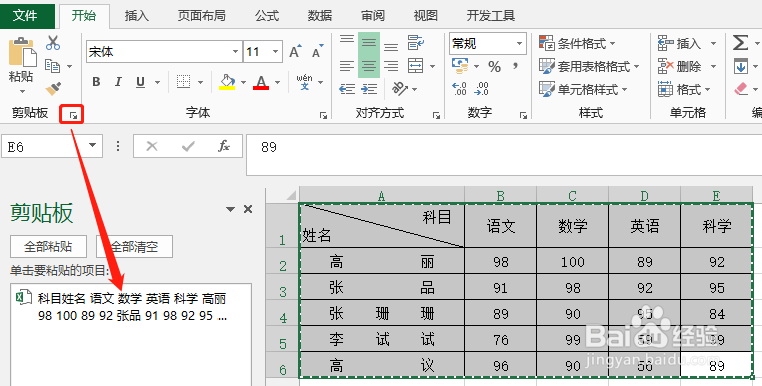The width and height of the screenshot is (762, 386).
Task: Click Decrease Indent icon
Action: (x=347, y=88)
